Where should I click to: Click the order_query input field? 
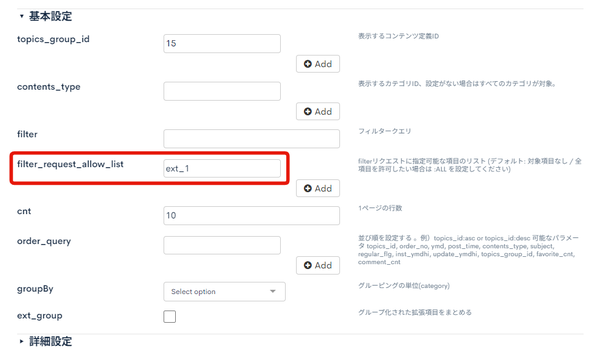pos(222,245)
